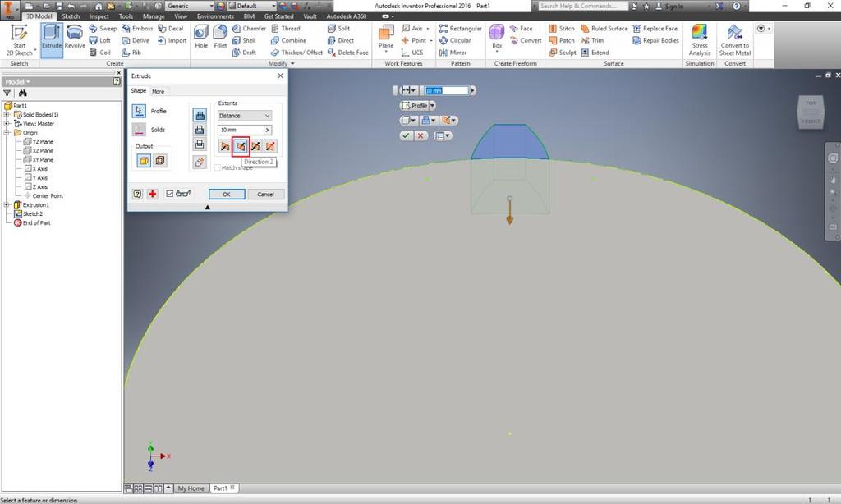Click green check in mini-toolbar
This screenshot has width=841, height=504.
point(406,135)
